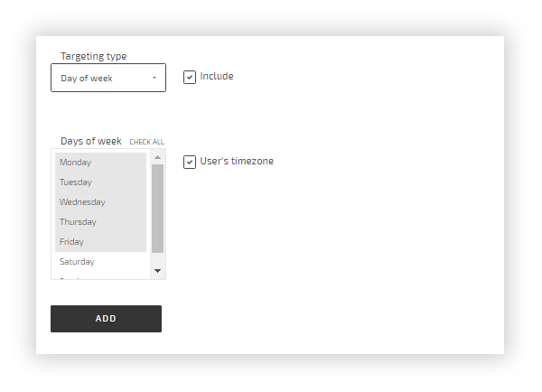Click the days list scroll up arrow

tap(157, 156)
